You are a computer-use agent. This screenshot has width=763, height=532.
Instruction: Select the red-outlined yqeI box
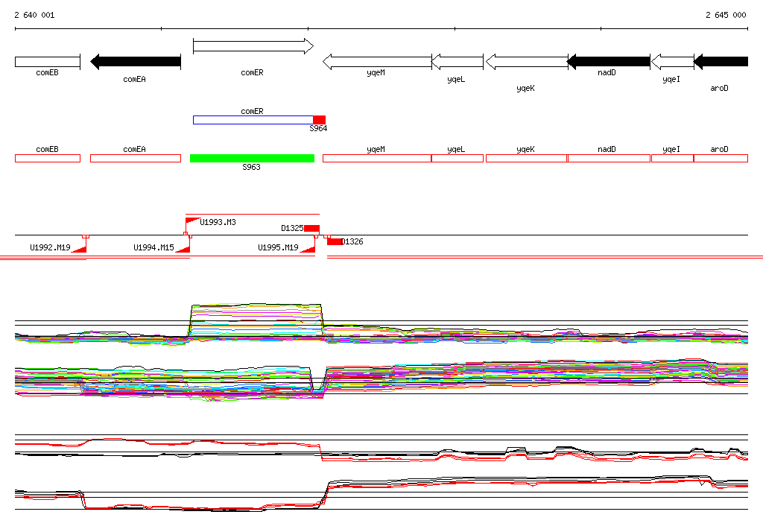(x=673, y=158)
